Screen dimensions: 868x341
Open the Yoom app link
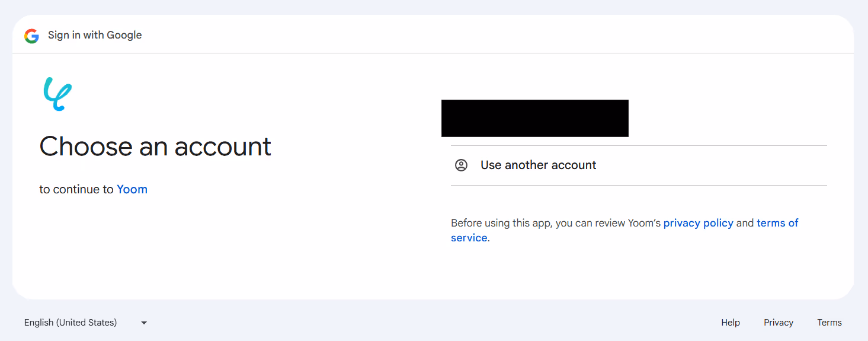coord(132,190)
